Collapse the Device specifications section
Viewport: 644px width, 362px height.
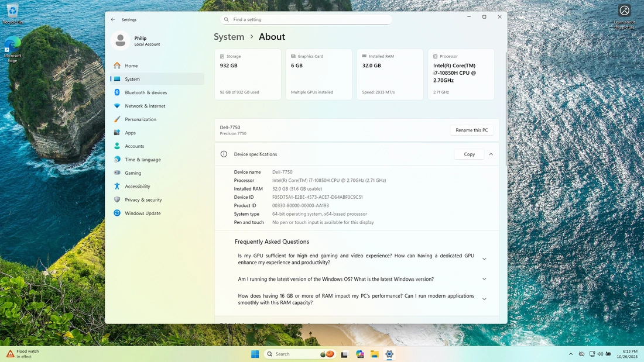point(491,154)
